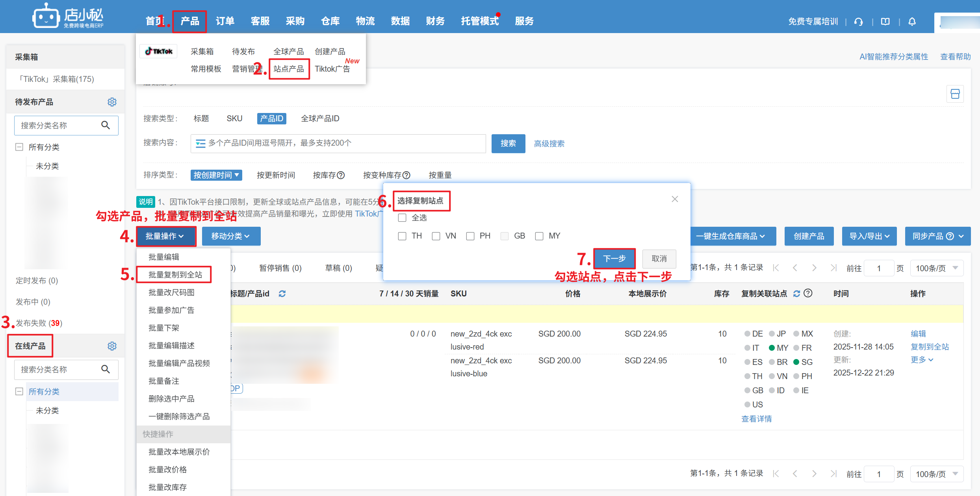Click the refresh icon next to 复制关联站点

click(x=796, y=294)
